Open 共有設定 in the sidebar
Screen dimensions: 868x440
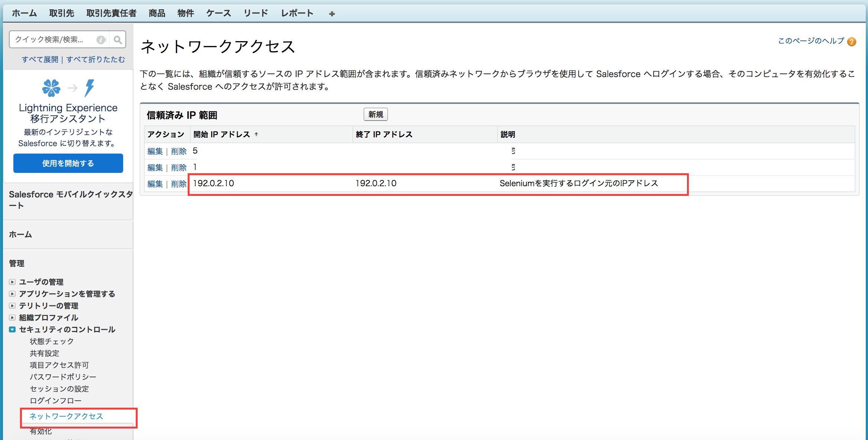tap(45, 353)
